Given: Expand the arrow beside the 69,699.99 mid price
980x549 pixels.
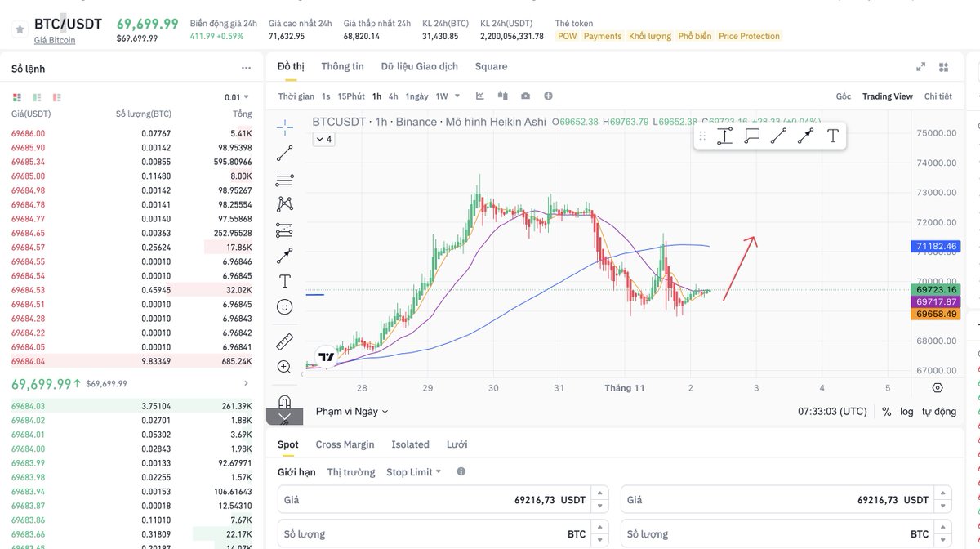Looking at the screenshot, I should pos(247,383).
